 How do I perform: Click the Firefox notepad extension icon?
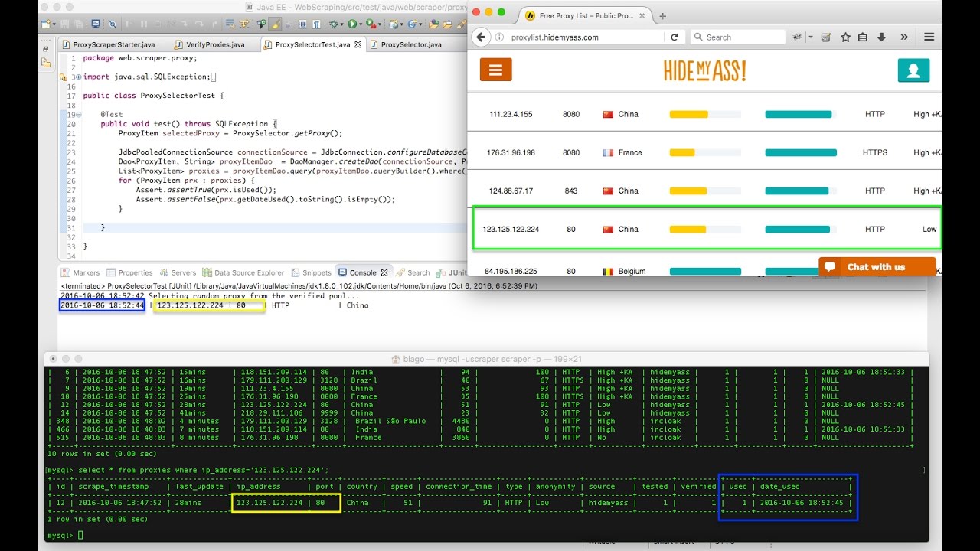(826, 37)
